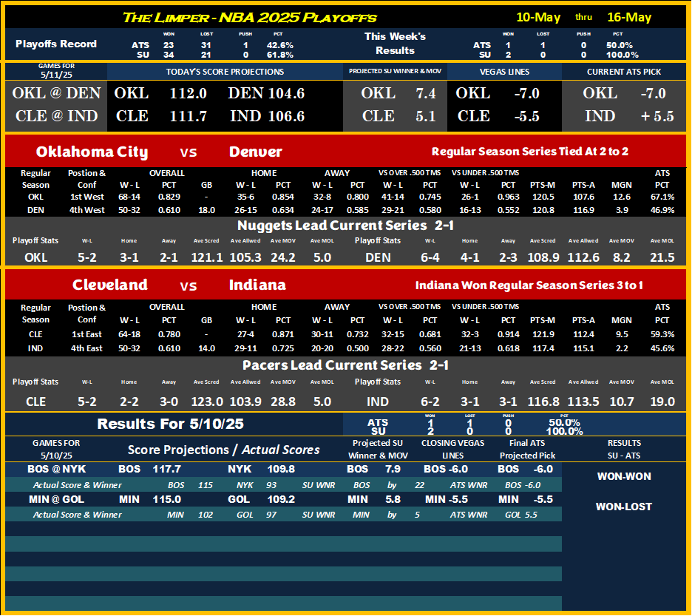Image resolution: width=692 pixels, height=616 pixels.
Task: Click CLE's ATS percentage "59.3%"
Action: 662,334
